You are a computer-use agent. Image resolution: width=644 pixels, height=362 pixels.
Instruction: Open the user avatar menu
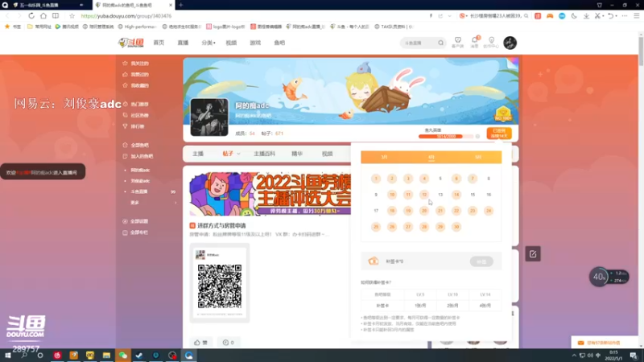(x=510, y=43)
